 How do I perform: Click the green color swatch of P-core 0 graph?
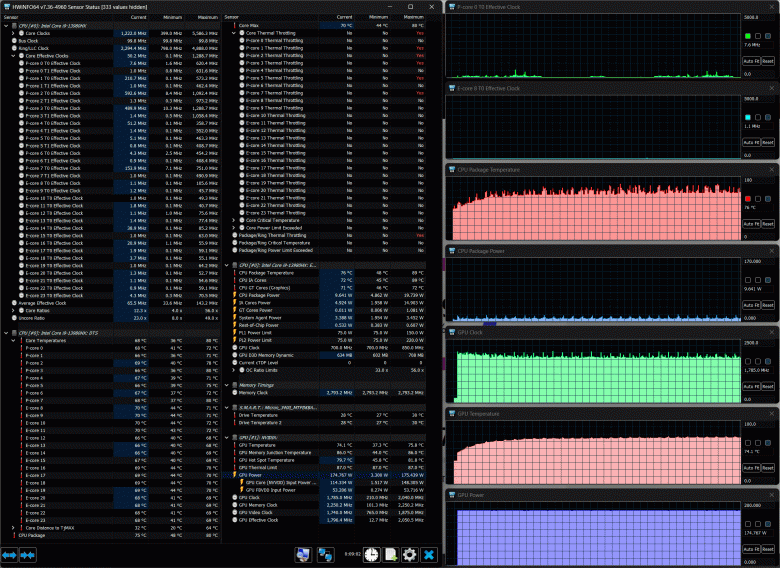coord(748,36)
